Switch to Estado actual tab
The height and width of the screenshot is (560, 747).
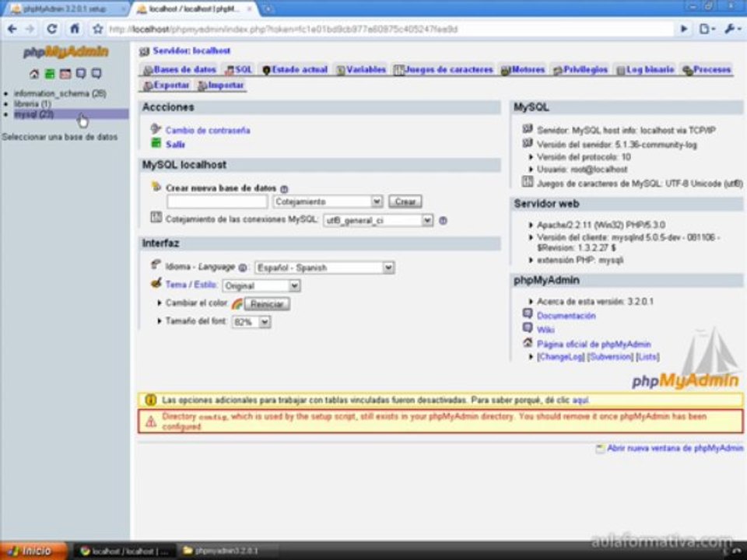[x=295, y=69]
